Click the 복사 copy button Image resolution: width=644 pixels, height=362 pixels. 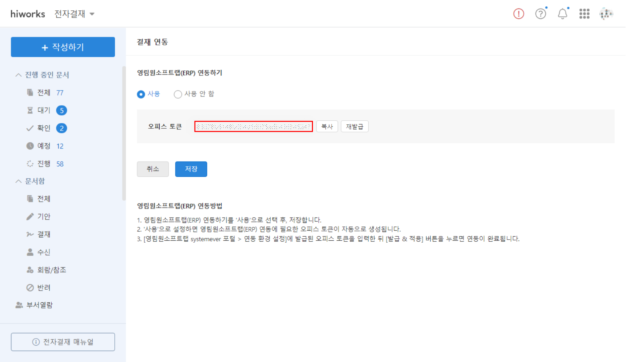327,126
